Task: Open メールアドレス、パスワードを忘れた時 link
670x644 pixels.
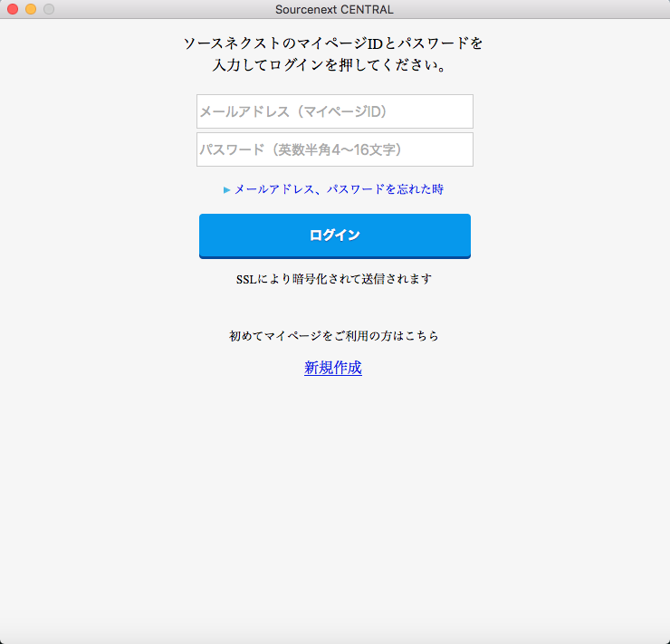Action: [339, 189]
